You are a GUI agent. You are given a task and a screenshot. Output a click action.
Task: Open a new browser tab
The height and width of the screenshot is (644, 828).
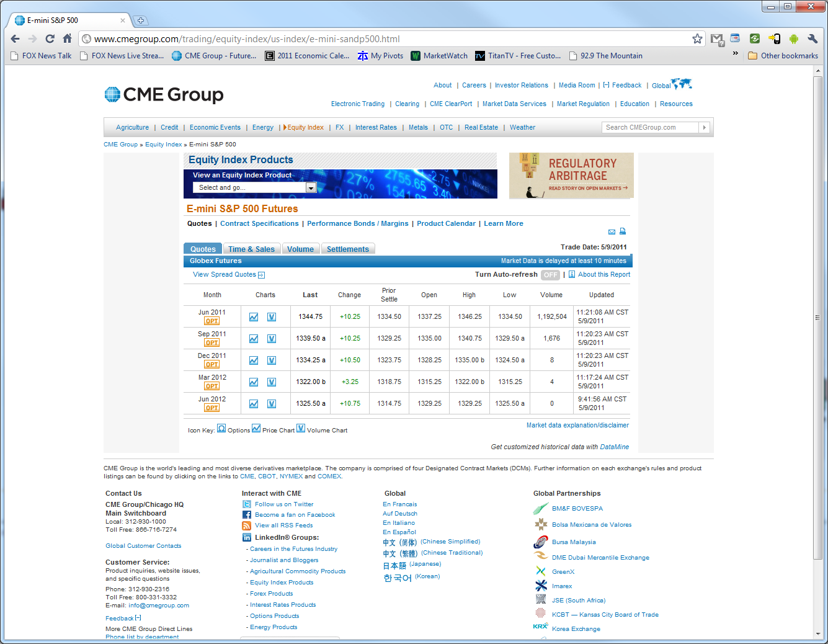pos(141,20)
